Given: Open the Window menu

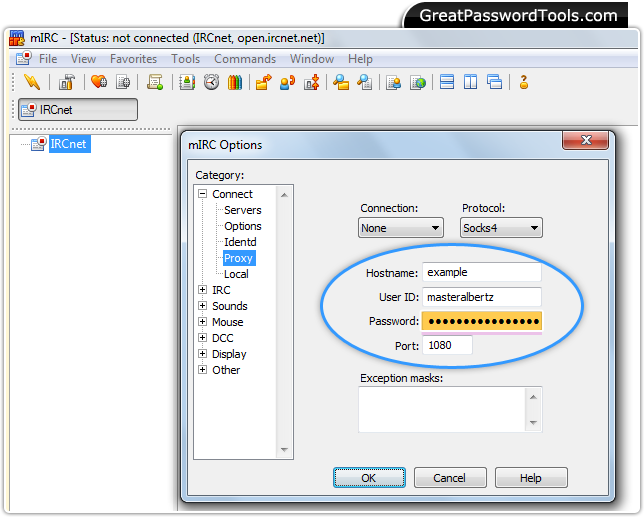Looking at the screenshot, I should (x=312, y=59).
